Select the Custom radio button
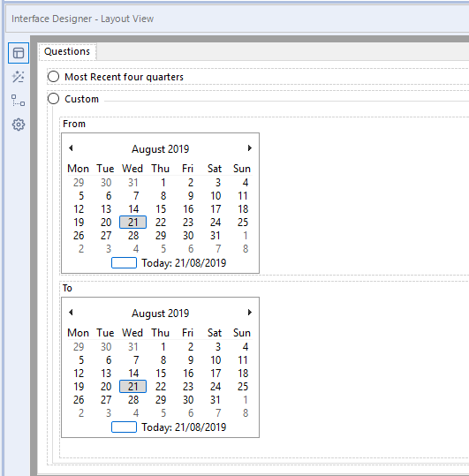 click(53, 99)
